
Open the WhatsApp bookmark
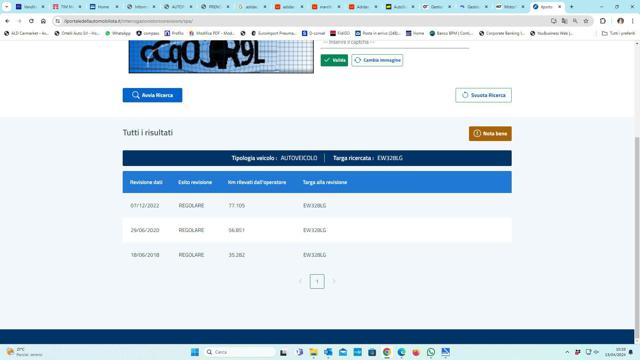click(118, 33)
